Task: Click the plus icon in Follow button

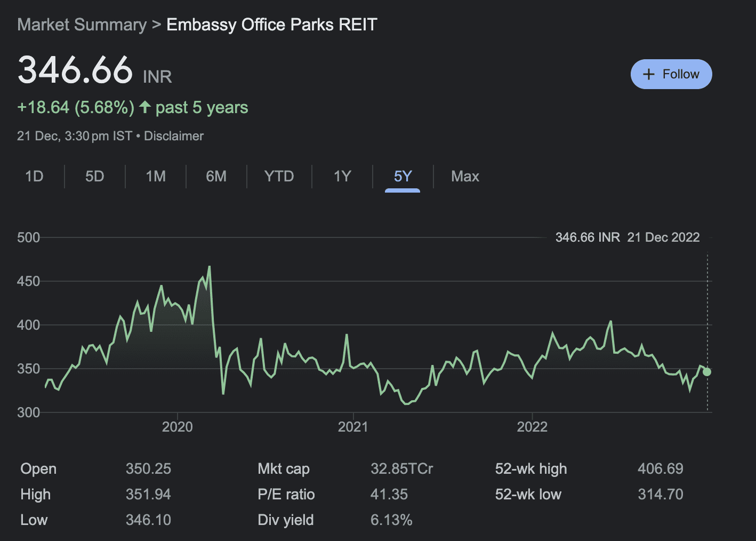Action: pyautogui.click(x=649, y=74)
